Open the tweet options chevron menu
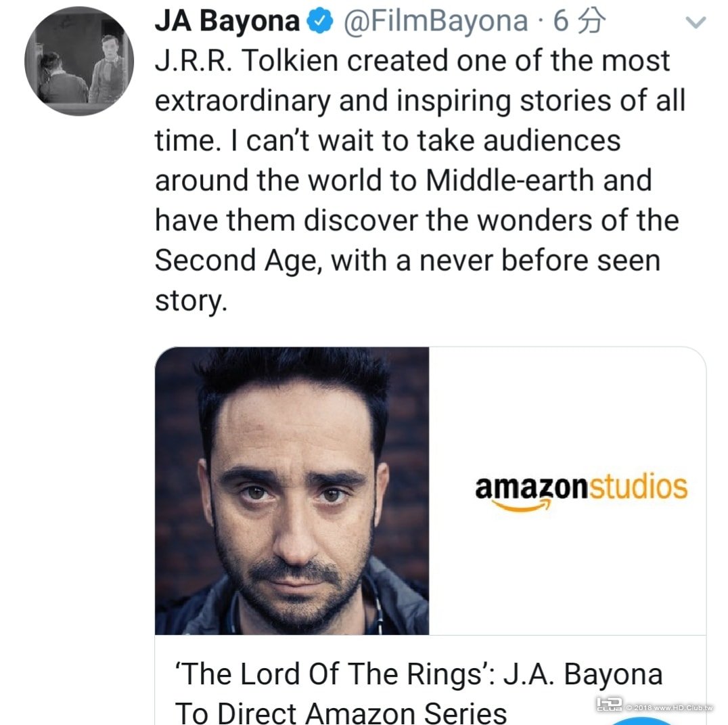728x725 pixels. coord(695,23)
